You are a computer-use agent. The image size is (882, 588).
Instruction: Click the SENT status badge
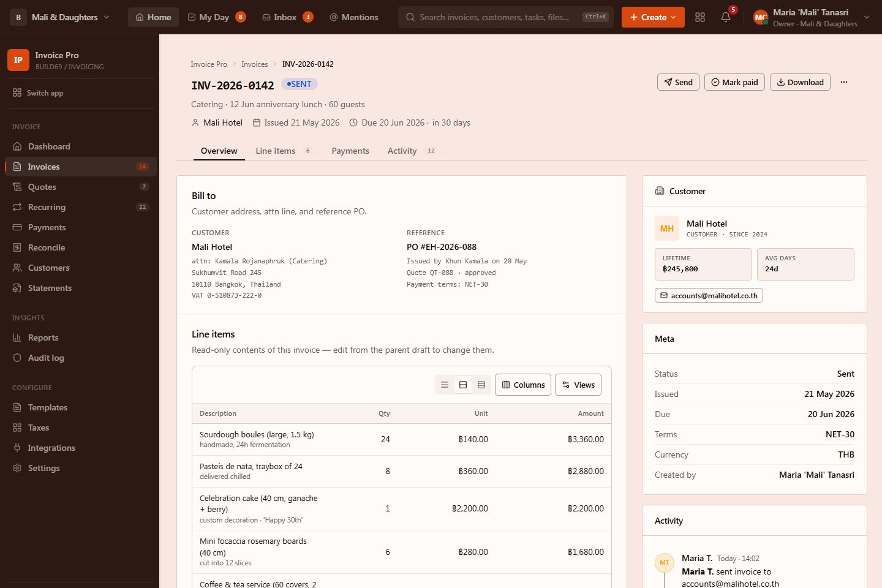pos(300,84)
